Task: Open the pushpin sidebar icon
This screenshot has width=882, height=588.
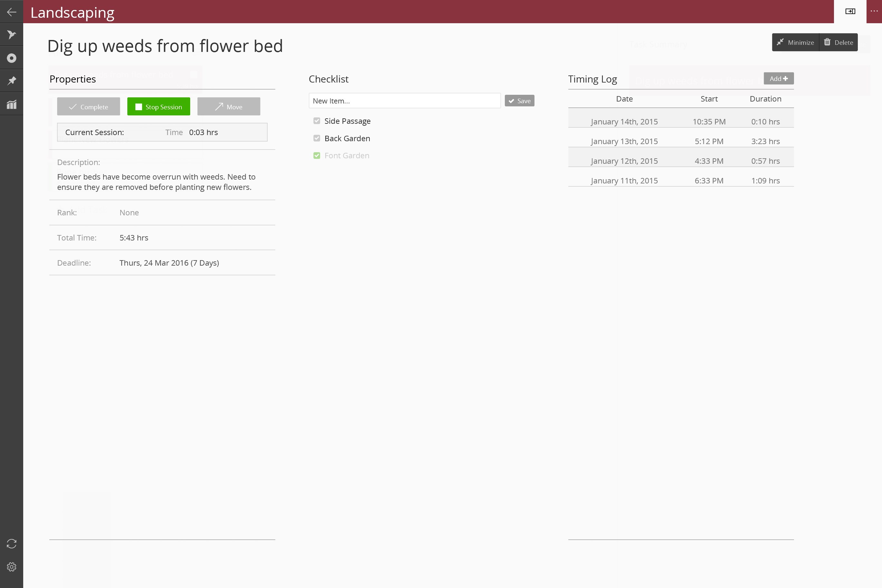Action: click(12, 81)
